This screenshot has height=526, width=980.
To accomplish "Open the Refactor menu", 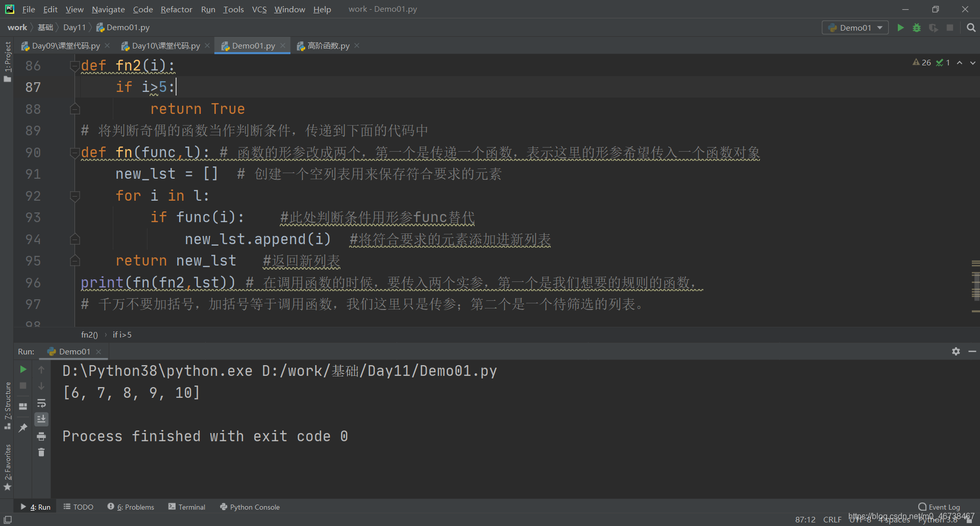I will click(176, 9).
